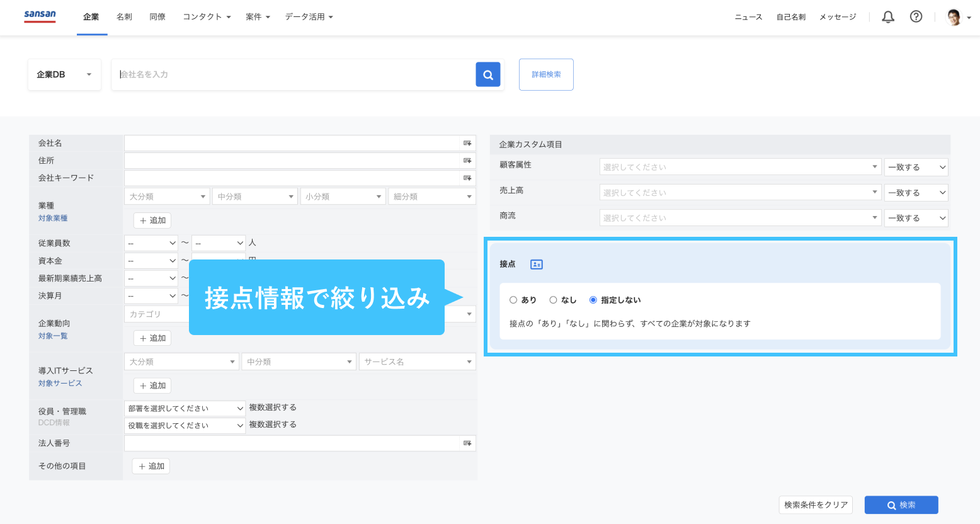
Task: Click the business card icon beside 接点
Action: click(537, 265)
